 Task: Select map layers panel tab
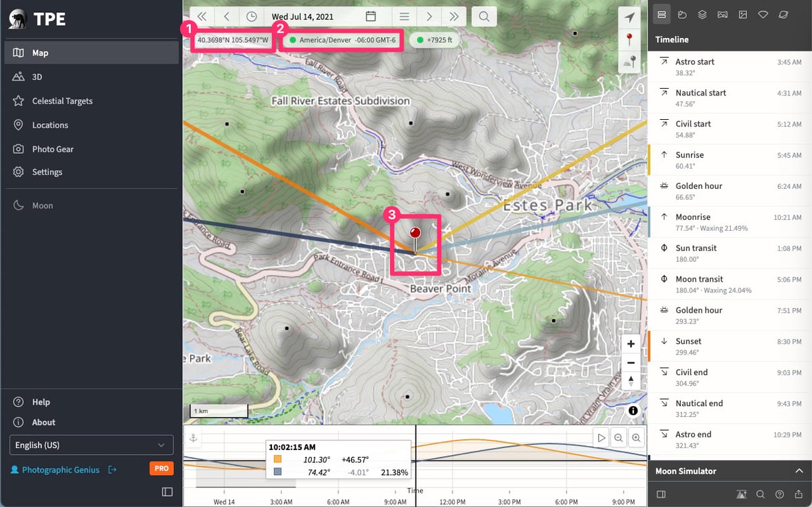pos(702,14)
